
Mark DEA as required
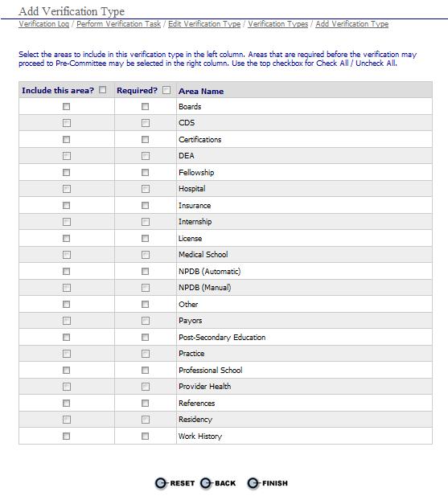tap(146, 156)
